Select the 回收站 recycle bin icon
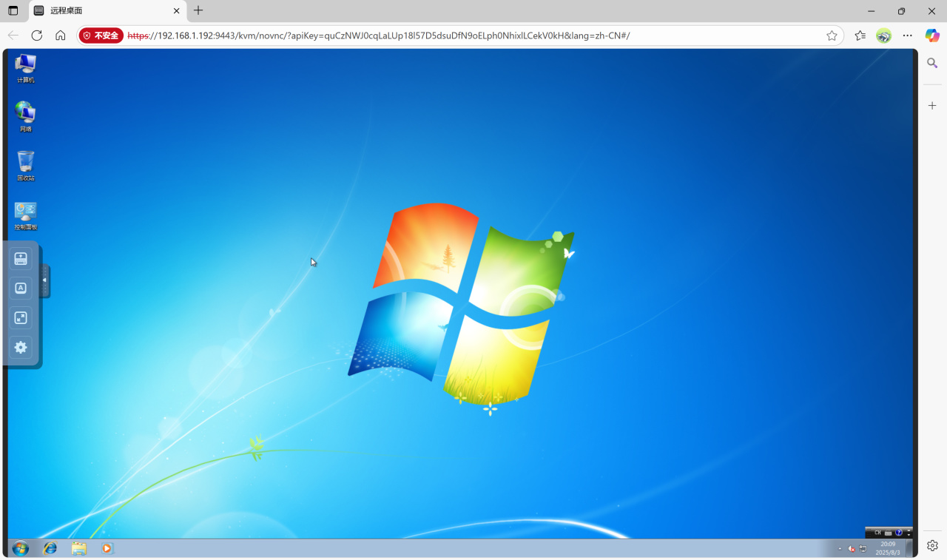Viewport: 947px width, 560px height. pos(26,166)
